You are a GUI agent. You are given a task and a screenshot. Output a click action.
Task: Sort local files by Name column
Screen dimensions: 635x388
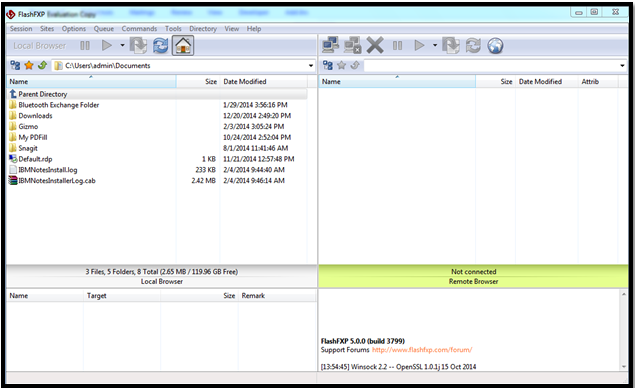pyautogui.click(x=92, y=81)
